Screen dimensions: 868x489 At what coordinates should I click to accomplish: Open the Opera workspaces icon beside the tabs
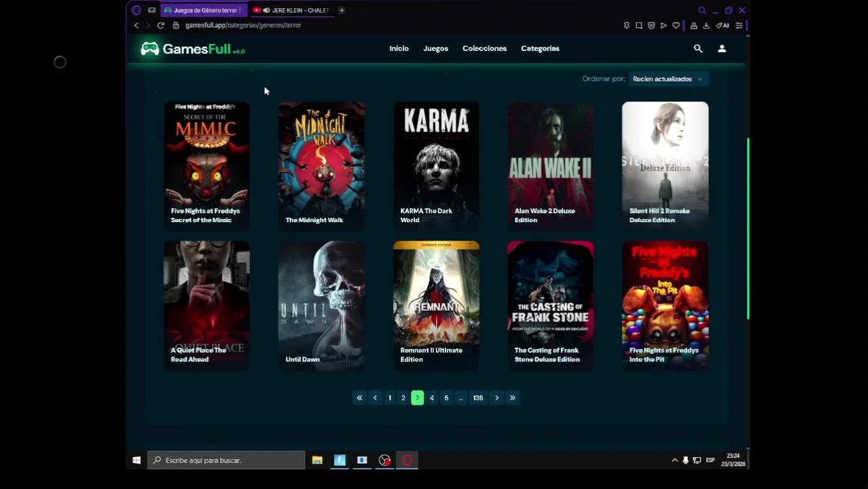click(151, 10)
